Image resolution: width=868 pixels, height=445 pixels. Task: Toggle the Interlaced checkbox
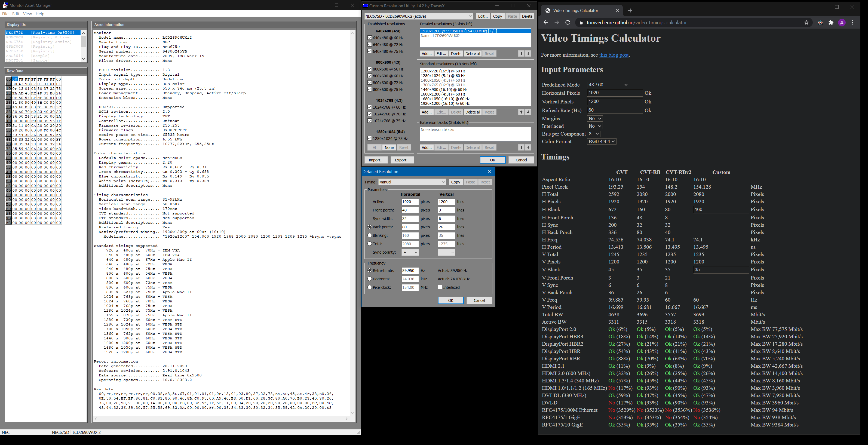[440, 287]
